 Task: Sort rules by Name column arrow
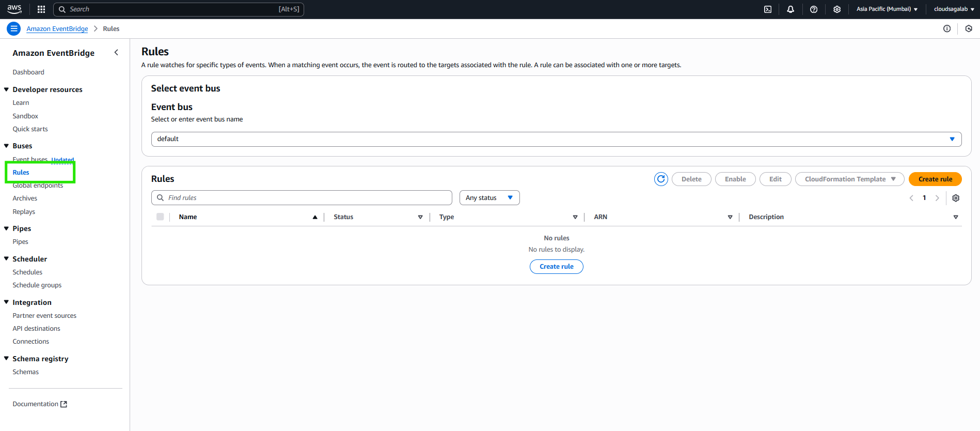click(x=315, y=217)
